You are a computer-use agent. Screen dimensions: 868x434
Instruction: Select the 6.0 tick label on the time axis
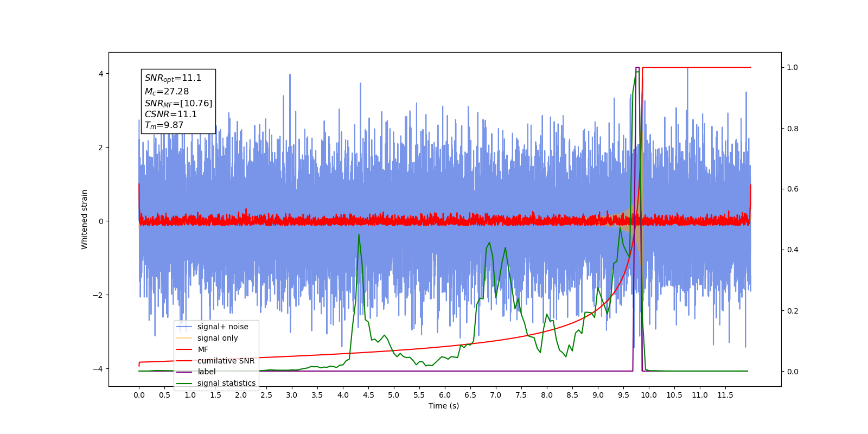tap(445, 395)
